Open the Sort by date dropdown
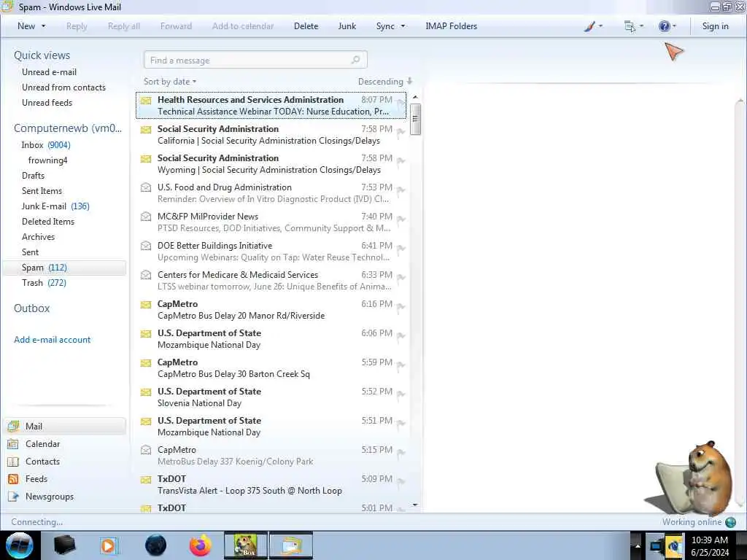This screenshot has height=560, width=747. click(x=170, y=82)
